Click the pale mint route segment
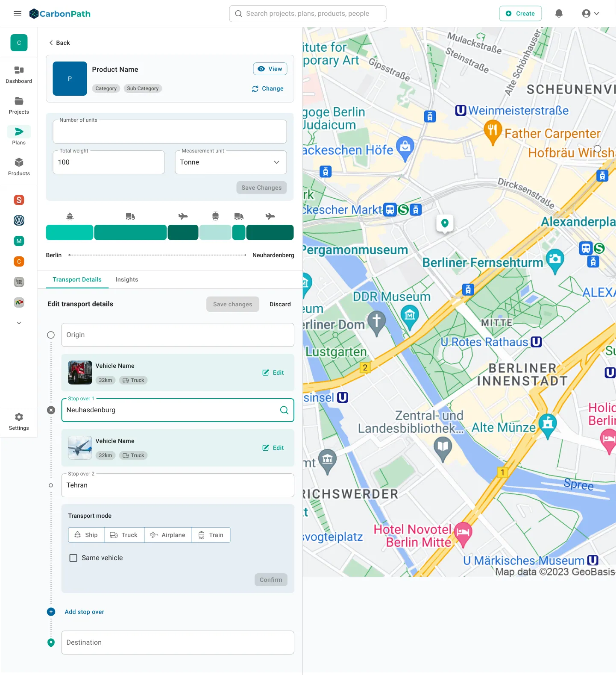This screenshot has height=675, width=616. point(215,232)
